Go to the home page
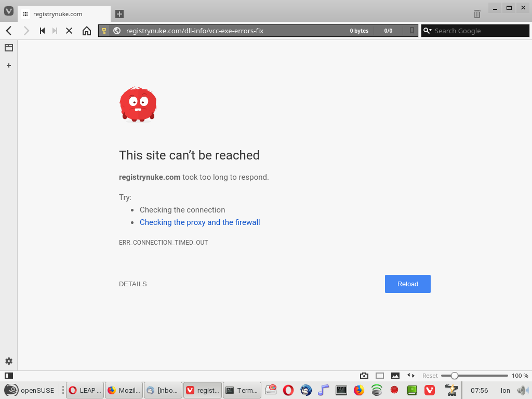This screenshot has height=399, width=532. point(87,31)
